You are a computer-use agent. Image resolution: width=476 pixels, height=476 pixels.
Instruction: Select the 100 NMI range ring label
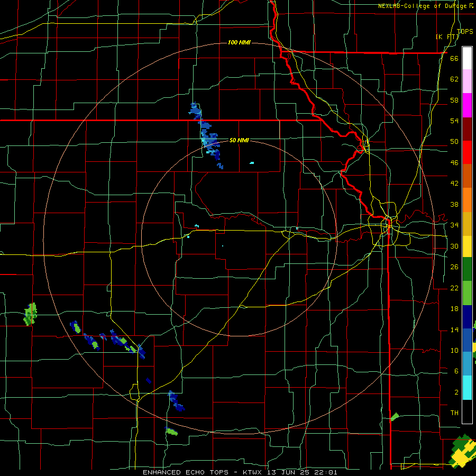coord(239,42)
